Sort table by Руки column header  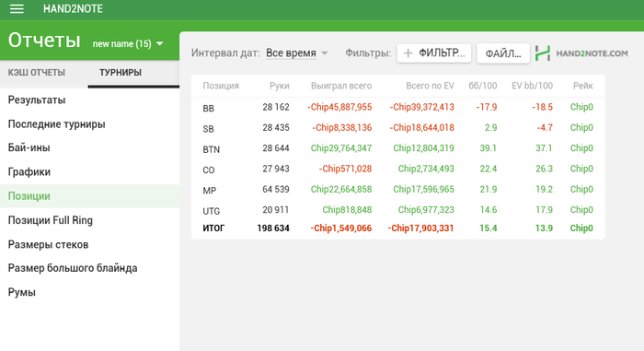tap(280, 86)
